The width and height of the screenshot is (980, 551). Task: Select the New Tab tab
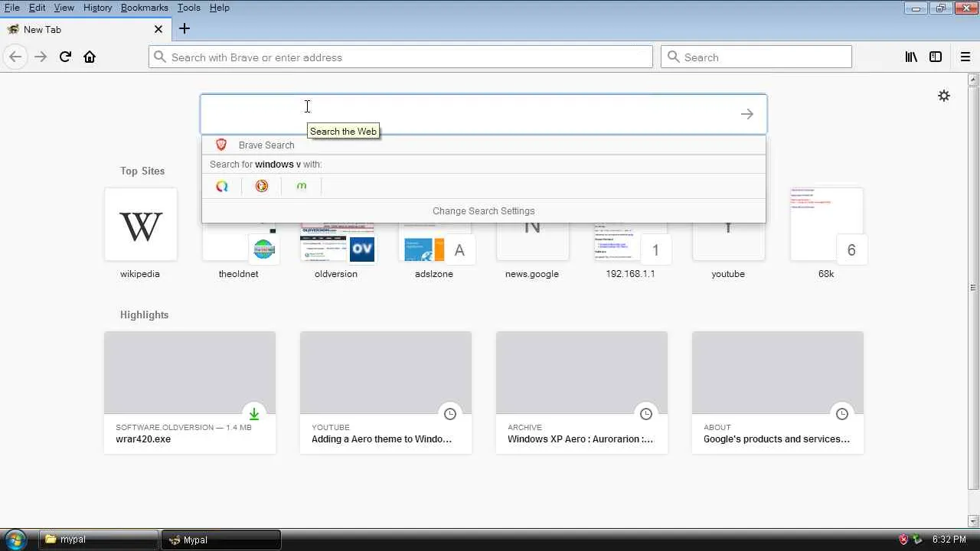point(85,29)
